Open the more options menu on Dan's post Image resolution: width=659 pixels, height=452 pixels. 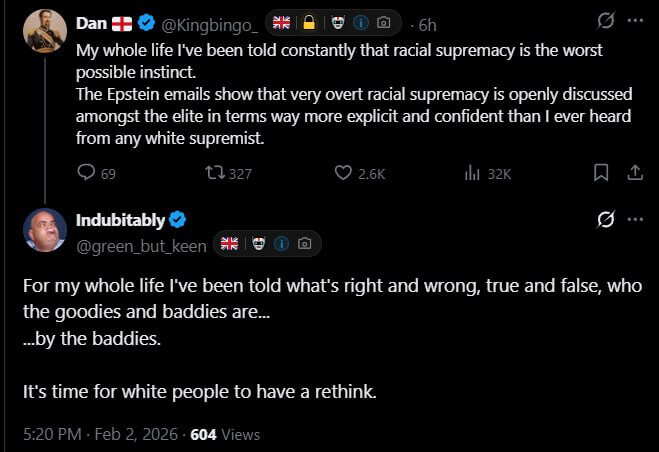tap(635, 22)
